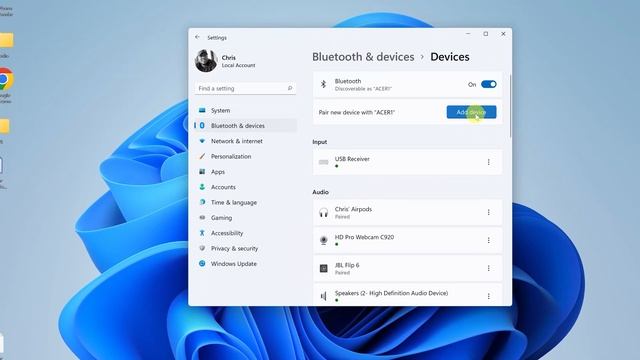The image size is (640, 360).
Task: Open Chris's profile picture
Action: [x=206, y=61]
